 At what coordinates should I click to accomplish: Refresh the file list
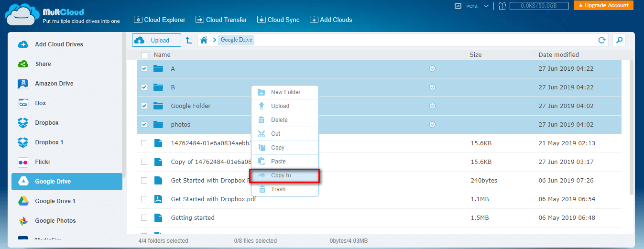coord(602,40)
